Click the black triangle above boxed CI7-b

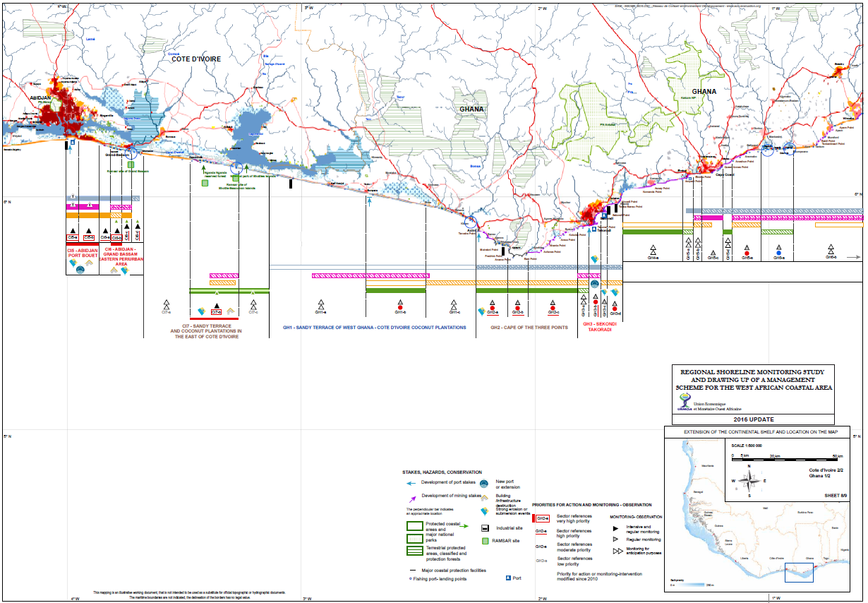pos(216,306)
